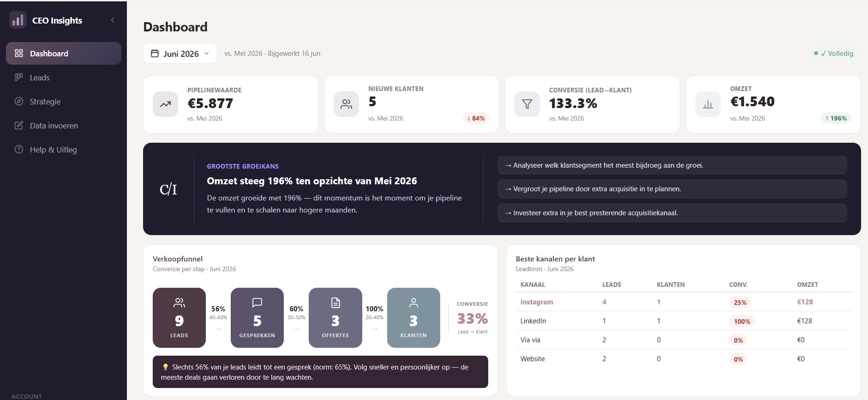The width and height of the screenshot is (868, 400).
Task: Click the Leads kanban icon in sidebar
Action: pyautogui.click(x=19, y=77)
